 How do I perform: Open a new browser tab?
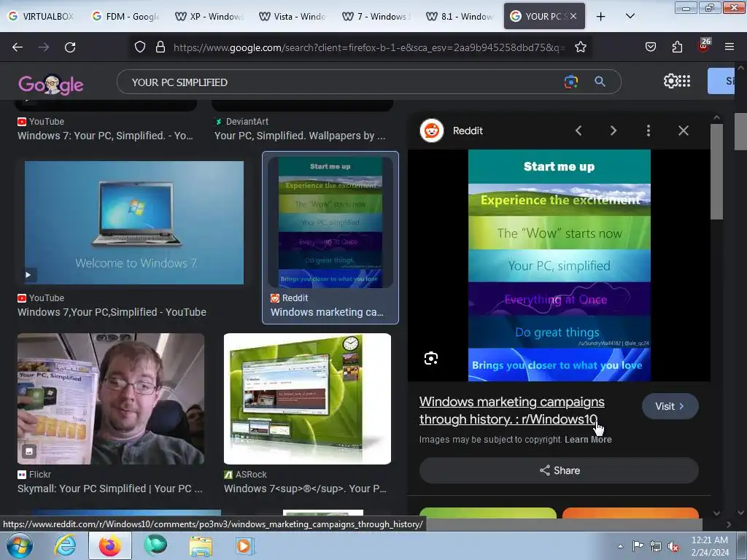pyautogui.click(x=601, y=16)
